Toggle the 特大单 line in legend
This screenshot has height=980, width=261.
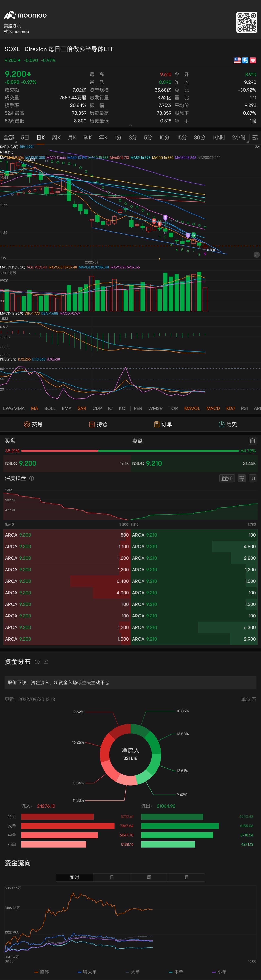pos(87,972)
